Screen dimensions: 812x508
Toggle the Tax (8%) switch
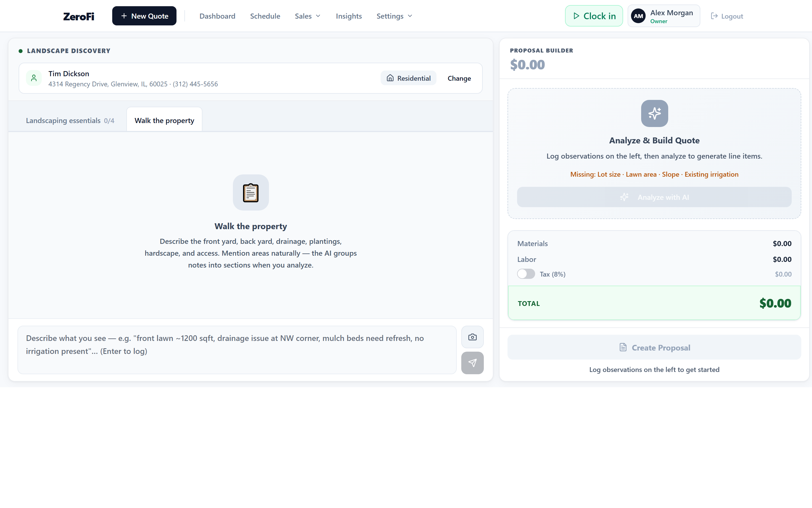(526, 274)
